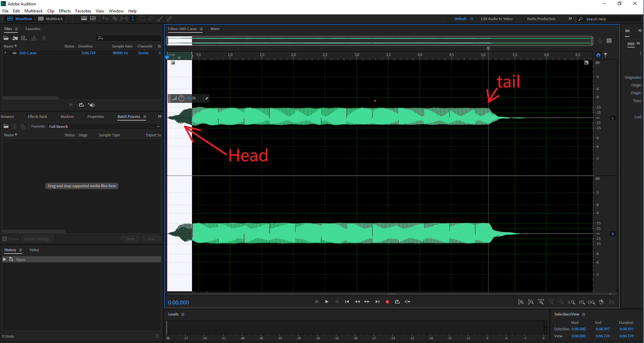Switch to the Mixer tab
The image size is (644, 343).
pyautogui.click(x=215, y=29)
